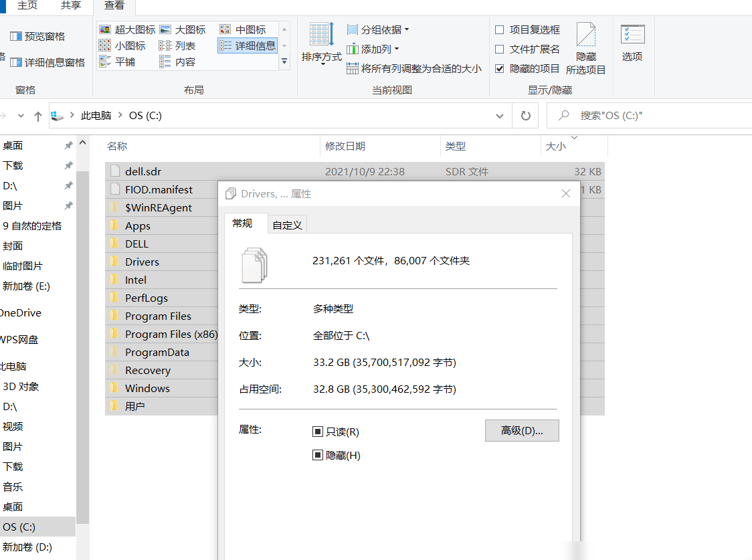The image size is (752, 560).
Task: Expand the address bar history dropdown
Action: [x=499, y=116]
